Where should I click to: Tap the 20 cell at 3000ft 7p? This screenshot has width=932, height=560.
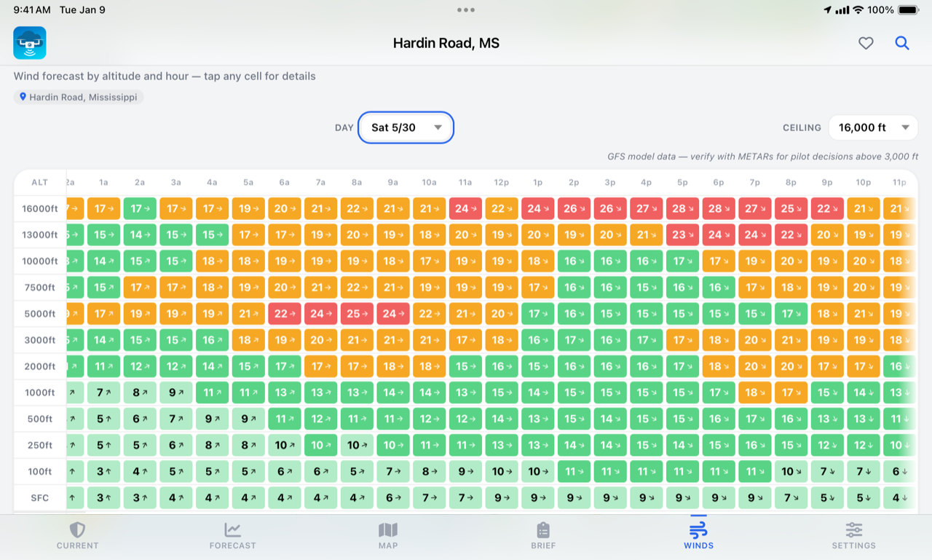[755, 340]
